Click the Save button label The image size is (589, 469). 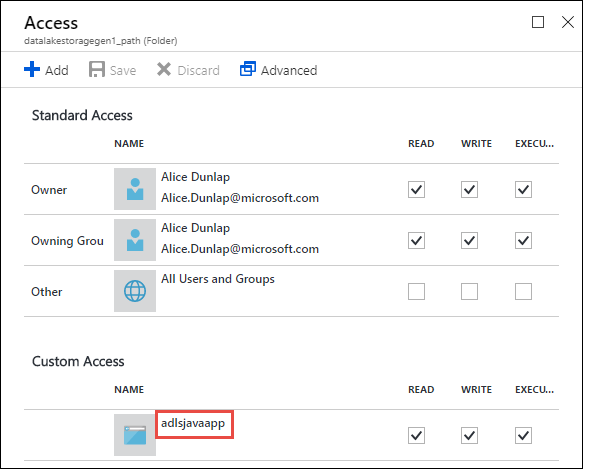[x=123, y=71]
